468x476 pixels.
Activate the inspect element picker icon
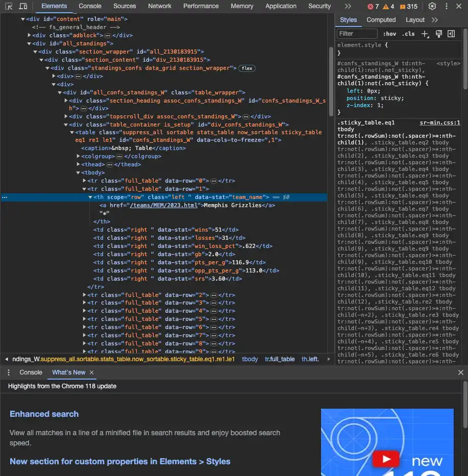9,6
